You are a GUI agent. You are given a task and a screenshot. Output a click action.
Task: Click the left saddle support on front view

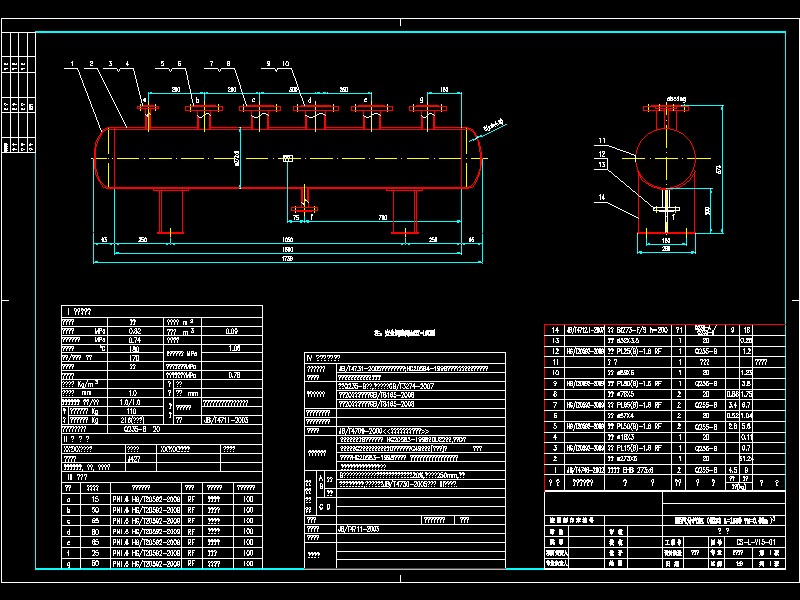(x=170, y=211)
